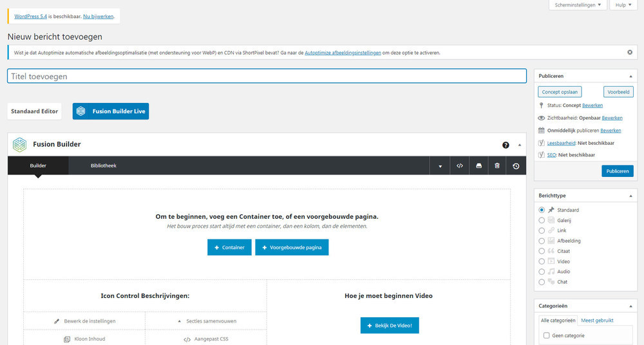Check the Geen categorie checkbox
The image size is (644, 345).
tap(546, 335)
